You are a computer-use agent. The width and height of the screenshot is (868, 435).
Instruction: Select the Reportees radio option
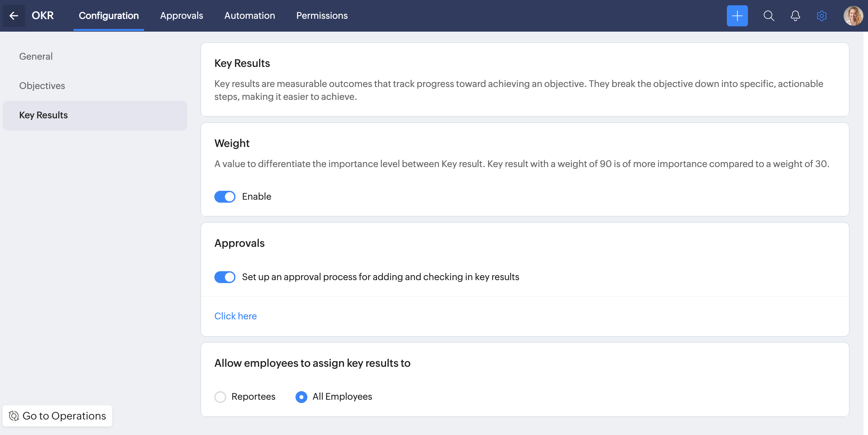tap(220, 397)
